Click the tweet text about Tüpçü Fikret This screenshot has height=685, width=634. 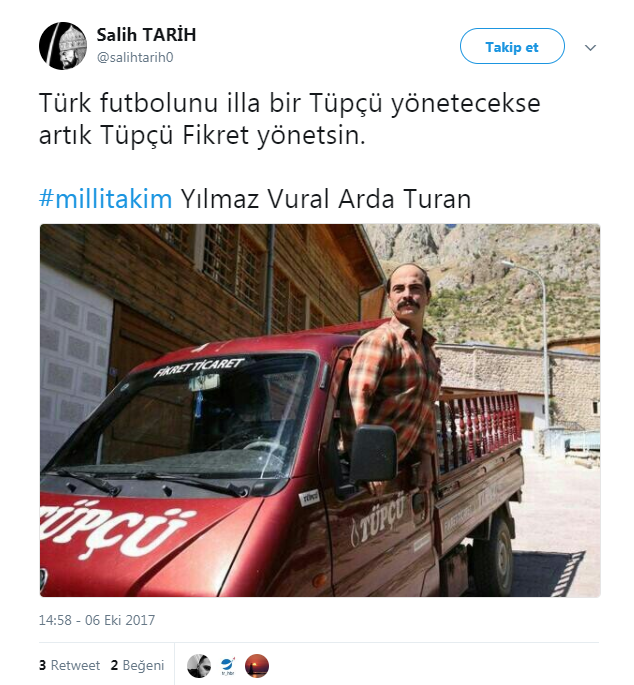290,119
